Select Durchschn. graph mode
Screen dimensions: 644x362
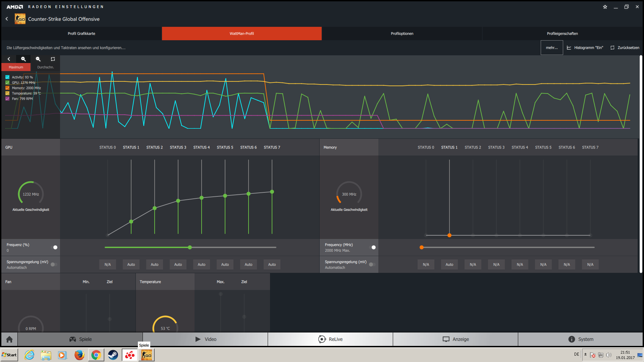45,67
